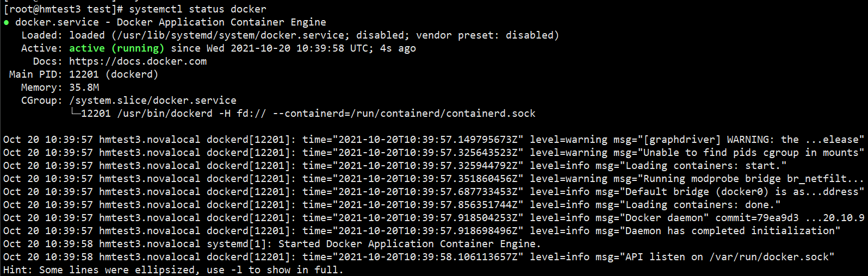868x276 pixels.
Task: Click the green 'active (running)' status text
Action: point(116,48)
